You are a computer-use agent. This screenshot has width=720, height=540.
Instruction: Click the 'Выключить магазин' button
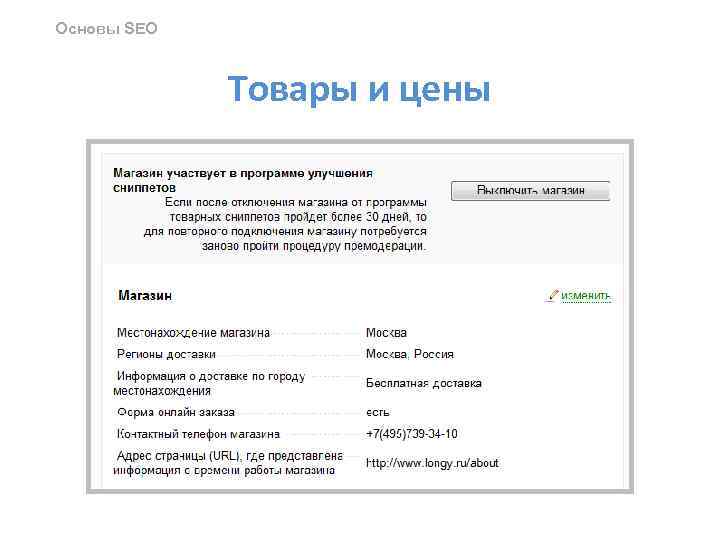pyautogui.click(x=530, y=191)
